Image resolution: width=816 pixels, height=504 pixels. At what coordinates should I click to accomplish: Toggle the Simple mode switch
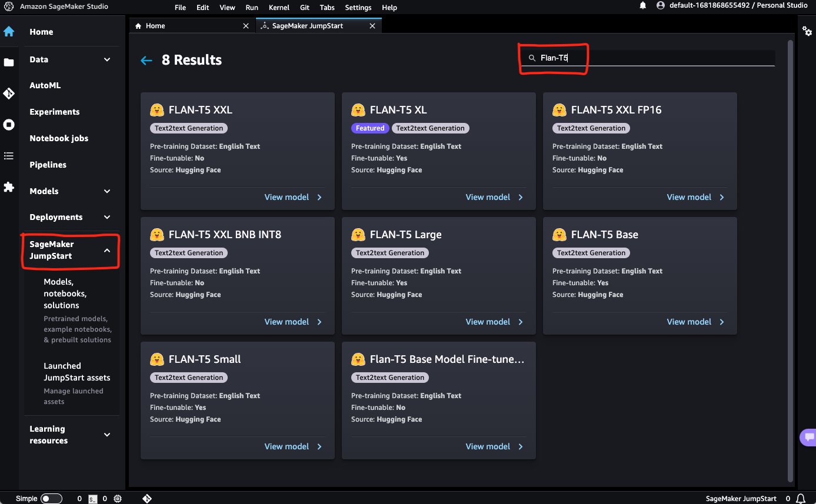(x=51, y=499)
